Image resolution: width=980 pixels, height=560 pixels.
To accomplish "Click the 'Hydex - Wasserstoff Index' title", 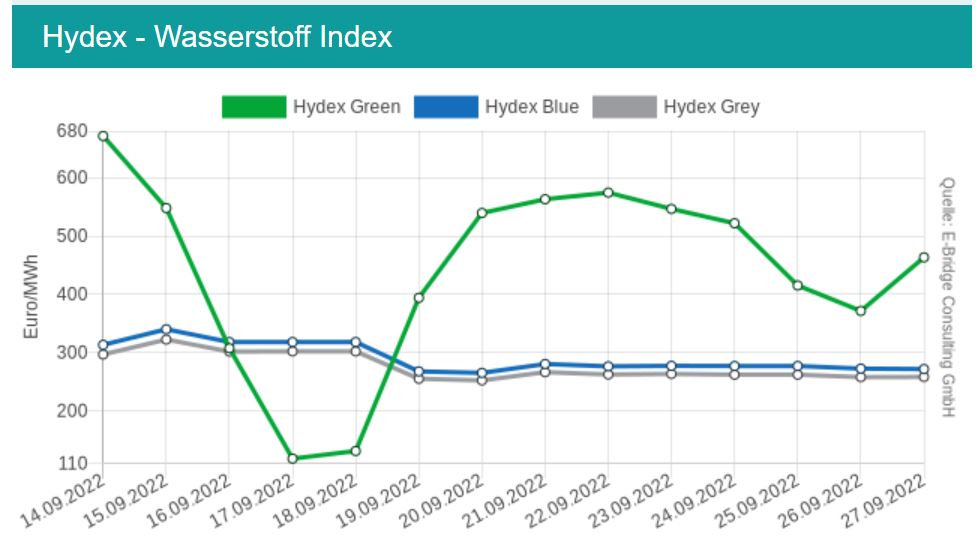I will (x=217, y=36).
